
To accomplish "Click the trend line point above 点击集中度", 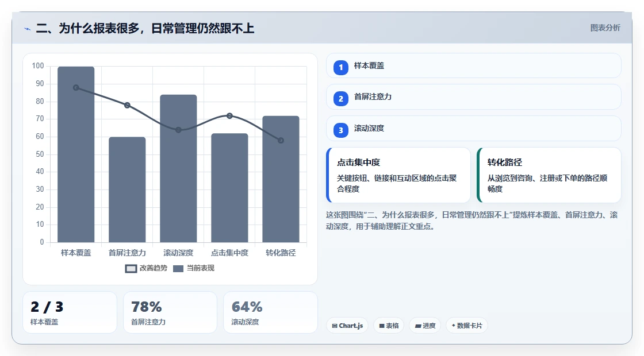I will [229, 116].
